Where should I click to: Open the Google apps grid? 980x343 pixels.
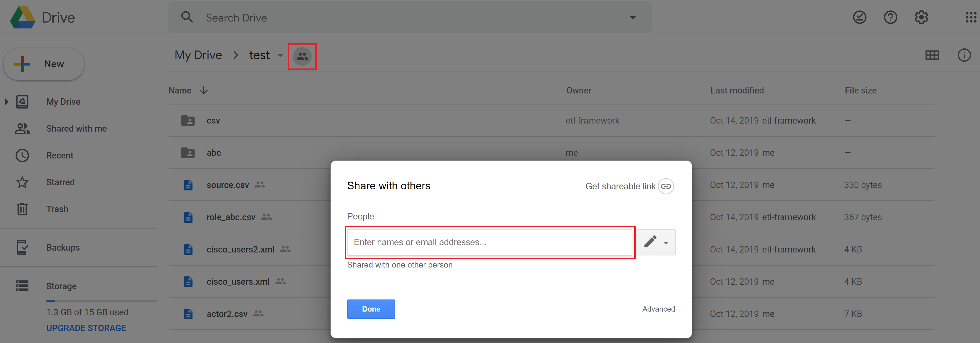pos(971,17)
